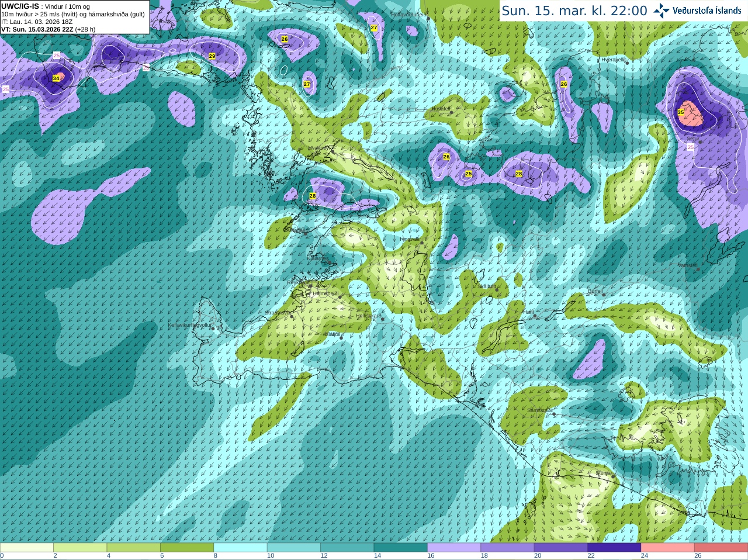Select the 12–14 m/s legend color

(x=347, y=548)
